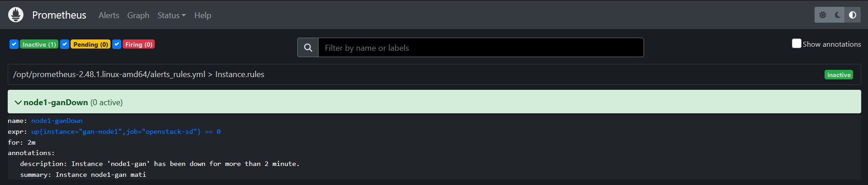Click the green Inactive (1) badge

39,44
